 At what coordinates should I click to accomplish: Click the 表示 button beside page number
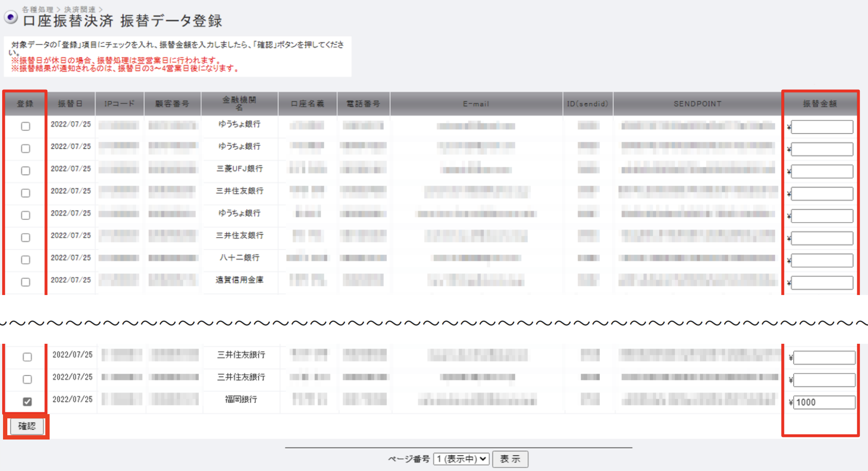tap(510, 459)
